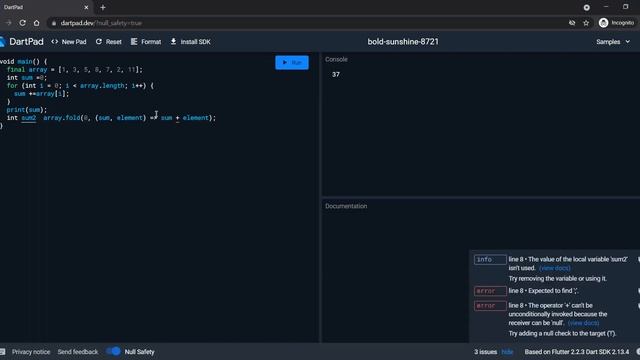Open the Incognito profile button
The height and width of the screenshot is (360, 640).
[x=616, y=23]
